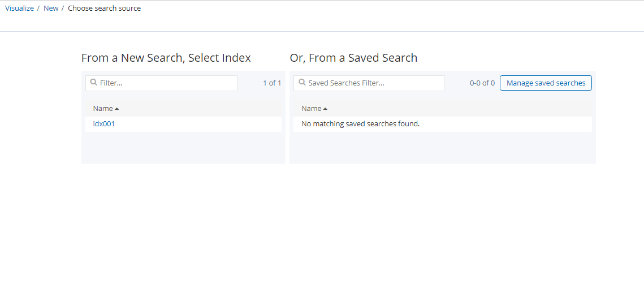
Task: Click the 'Or, From a Saved Search' heading
Action: (353, 58)
